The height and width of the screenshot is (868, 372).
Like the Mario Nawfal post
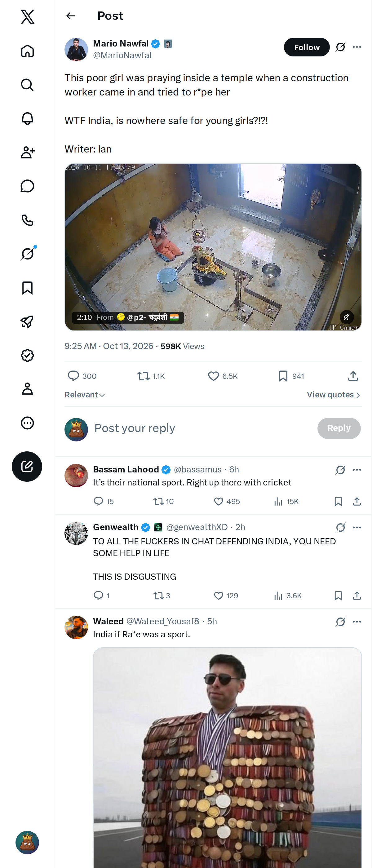coord(223,376)
